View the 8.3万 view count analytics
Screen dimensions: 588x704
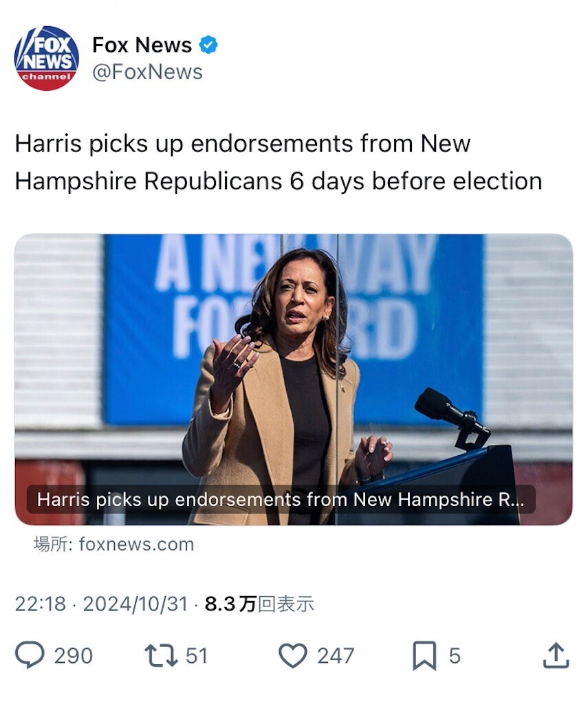pos(259,604)
